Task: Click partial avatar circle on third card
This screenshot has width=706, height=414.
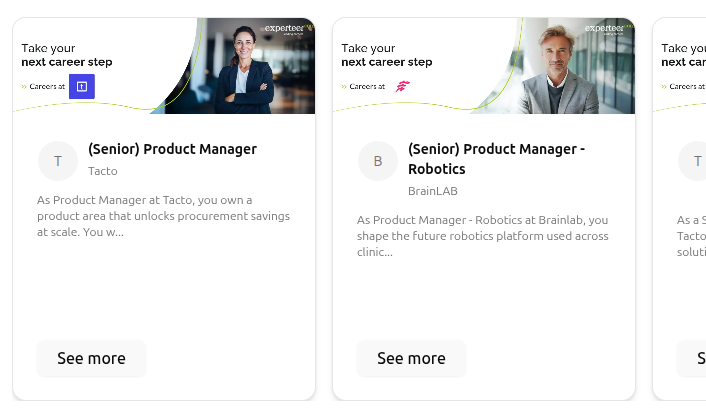Action: (x=694, y=161)
